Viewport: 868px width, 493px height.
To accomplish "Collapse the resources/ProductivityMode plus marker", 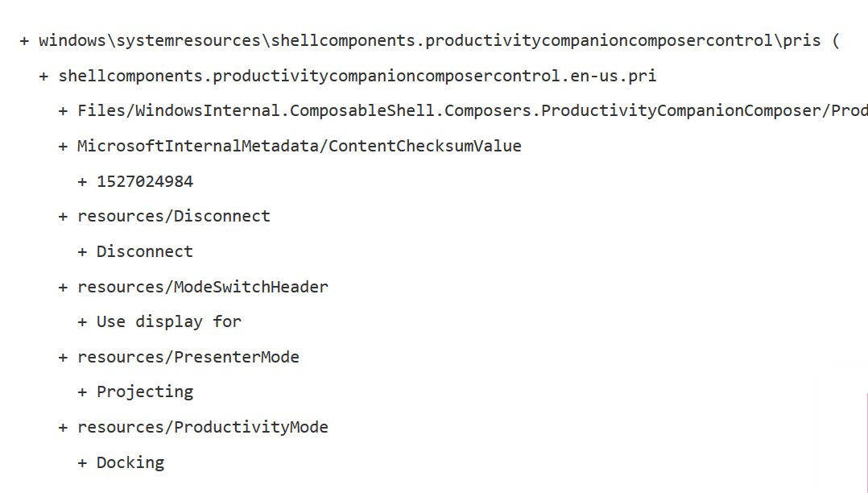I will click(63, 427).
